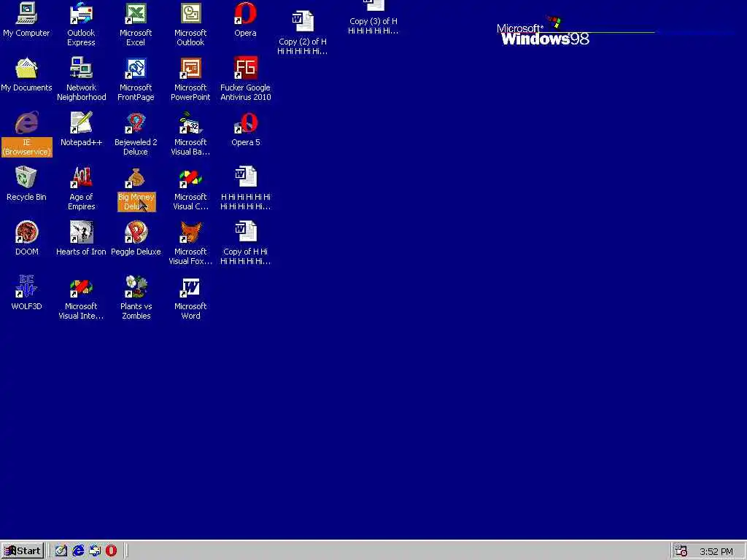Screen dimensions: 747x560
Task: Launch Internet Explorer from Quick Launch
Action: coord(78,551)
